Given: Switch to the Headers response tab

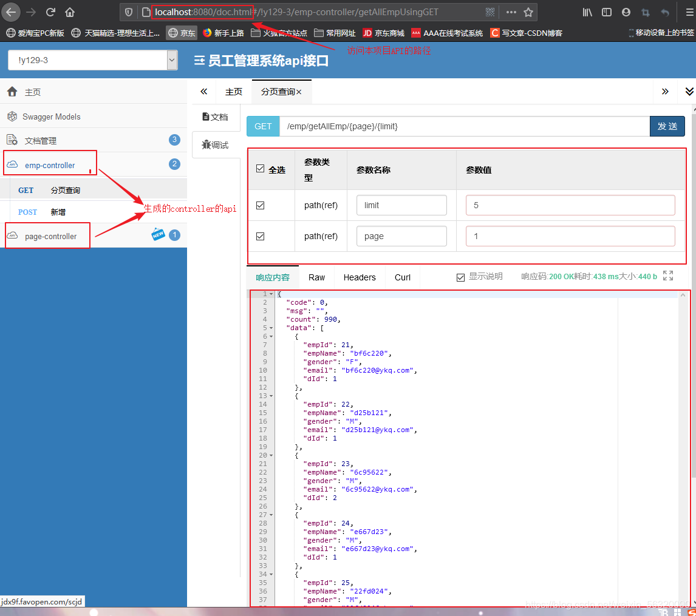Looking at the screenshot, I should coord(360,277).
